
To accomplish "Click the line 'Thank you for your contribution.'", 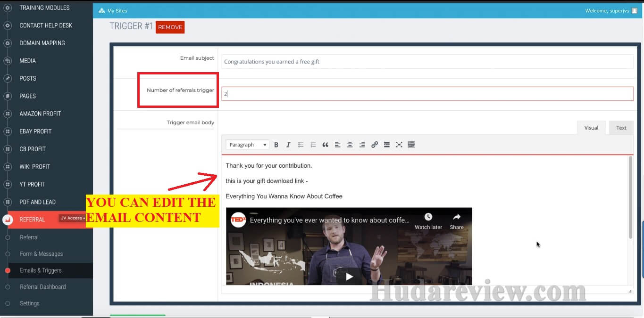I will tap(269, 166).
